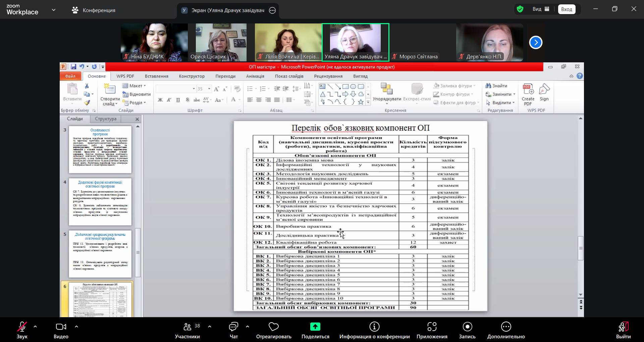Start recording with the Запись icon
The height and width of the screenshot is (342, 644).
(x=467, y=327)
